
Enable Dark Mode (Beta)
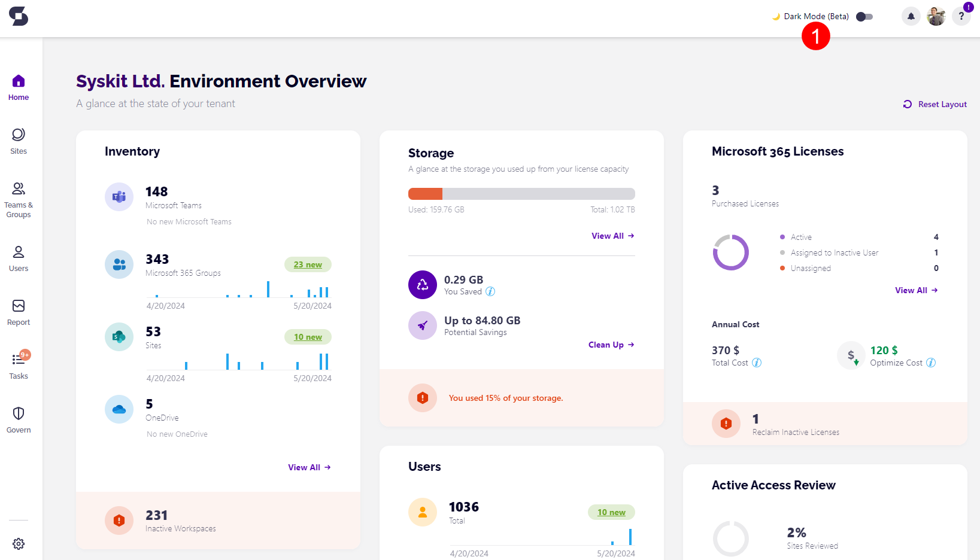[864, 17]
